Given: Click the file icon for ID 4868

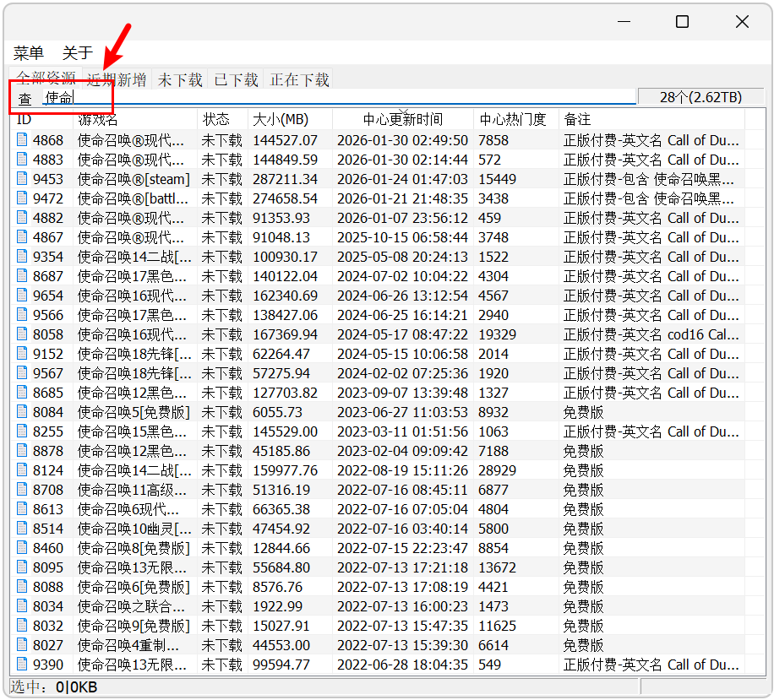Looking at the screenshot, I should click(22, 140).
